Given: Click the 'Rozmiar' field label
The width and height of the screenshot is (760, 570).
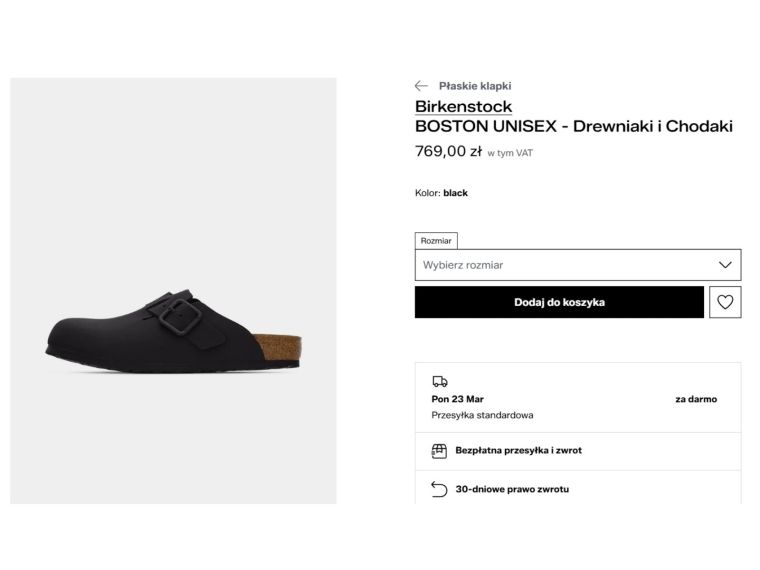Looking at the screenshot, I should coord(436,241).
